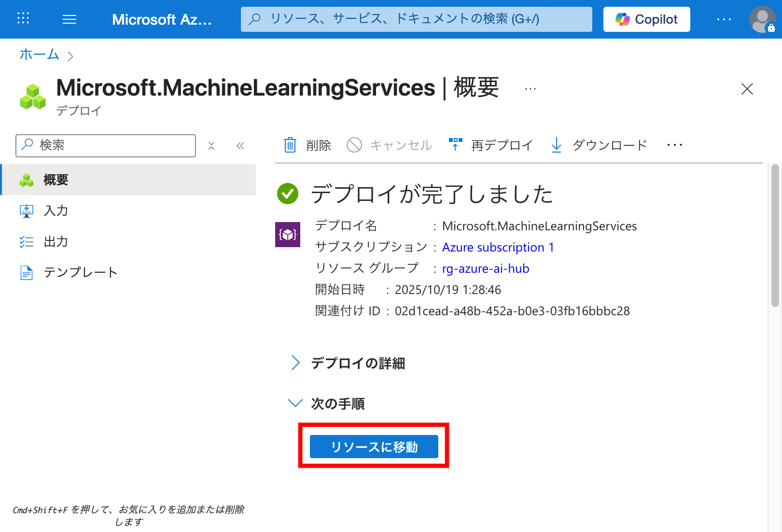Image resolution: width=782 pixels, height=532 pixels.
Task: Select 出力 in the sidebar
Action: 129,241
